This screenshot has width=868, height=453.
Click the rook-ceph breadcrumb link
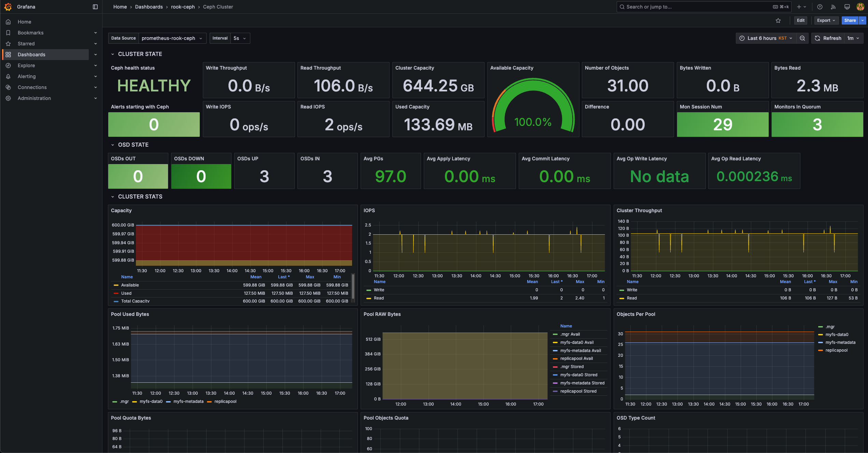(x=183, y=7)
